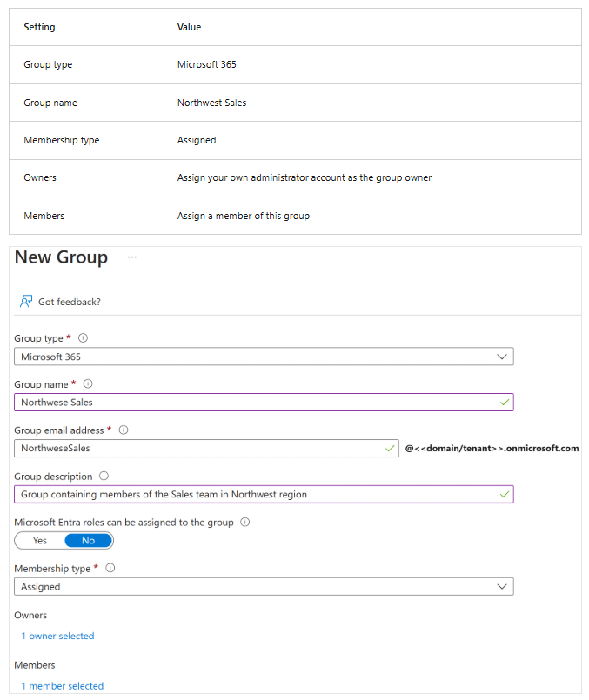This screenshot has width=589, height=700.
Task: Select No for Entra roles assignment
Action: [88, 541]
